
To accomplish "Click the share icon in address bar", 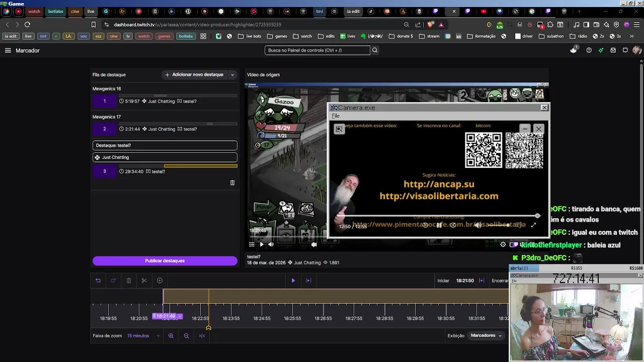I will click(418, 25).
